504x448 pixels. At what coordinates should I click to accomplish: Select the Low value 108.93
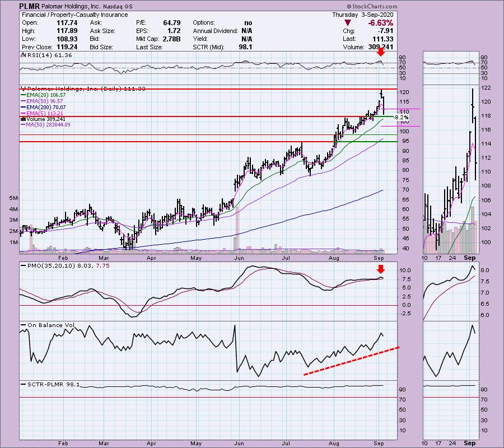coord(67,39)
